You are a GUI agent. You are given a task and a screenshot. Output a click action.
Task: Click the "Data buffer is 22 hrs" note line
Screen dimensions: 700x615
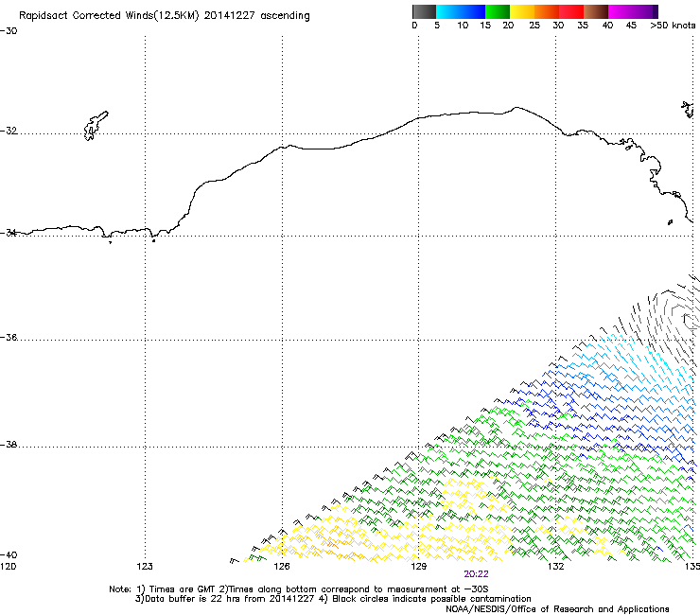[333, 599]
